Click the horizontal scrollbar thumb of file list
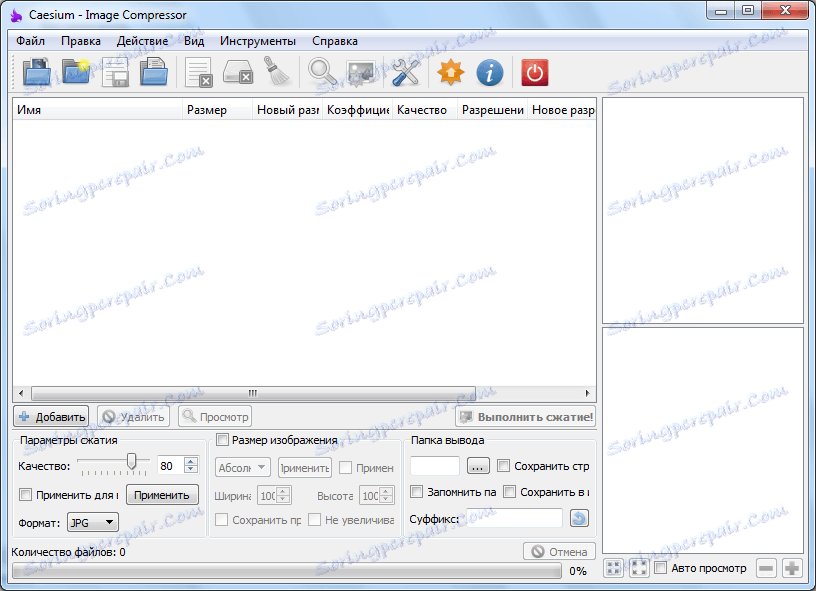Screen dimensions: 816x591 tap(253, 393)
